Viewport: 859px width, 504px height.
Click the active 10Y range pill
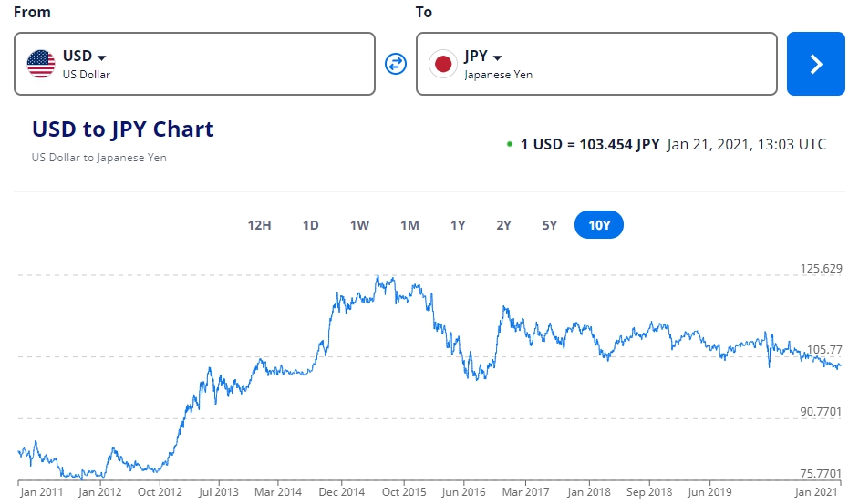[x=599, y=225]
